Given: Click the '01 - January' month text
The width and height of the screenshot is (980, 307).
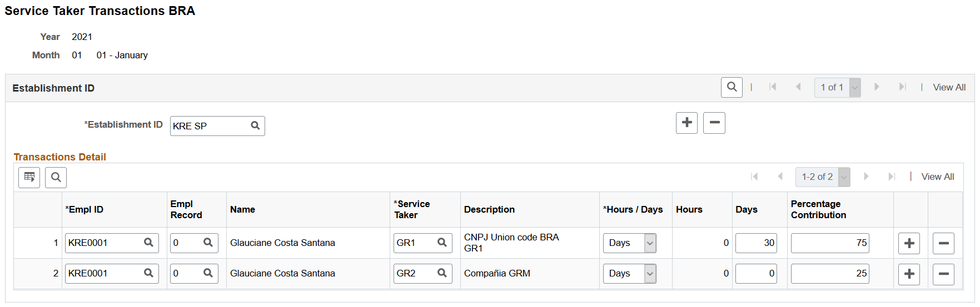Looking at the screenshot, I should pyautogui.click(x=122, y=56).
